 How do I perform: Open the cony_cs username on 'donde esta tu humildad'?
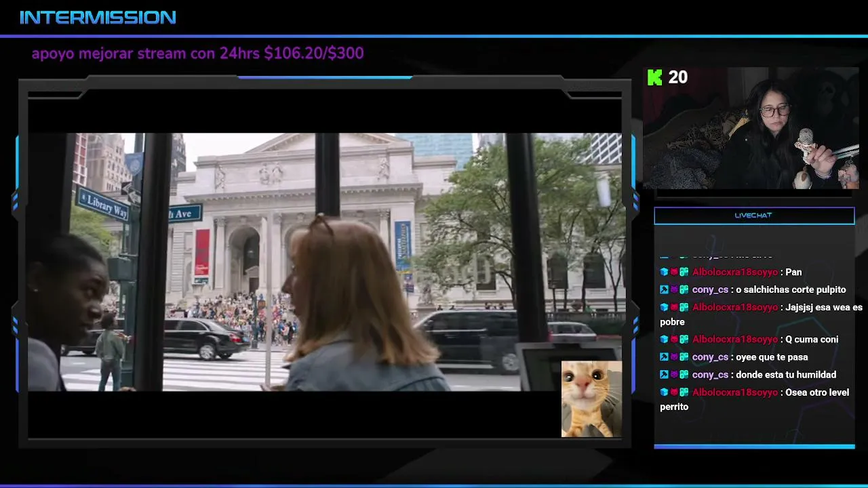click(x=710, y=374)
